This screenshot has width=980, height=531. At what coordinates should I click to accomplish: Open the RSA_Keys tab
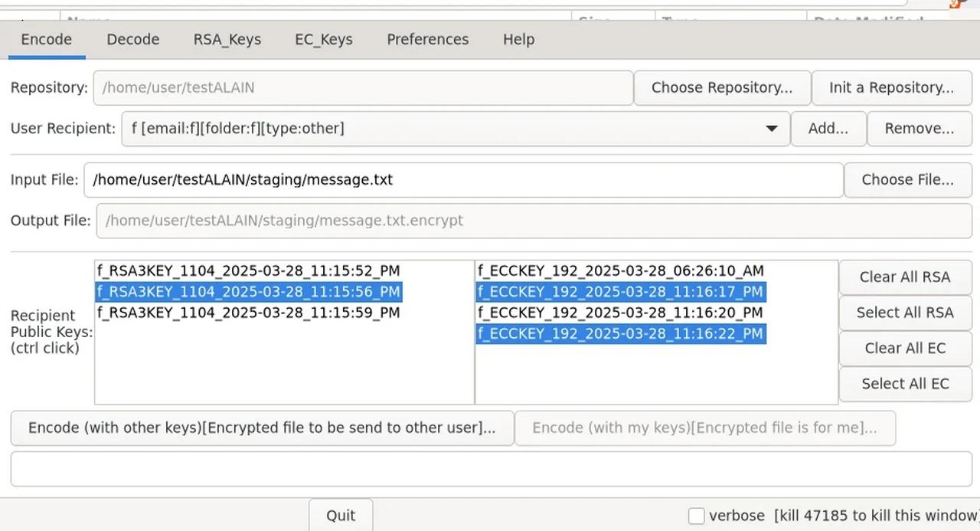point(227,39)
